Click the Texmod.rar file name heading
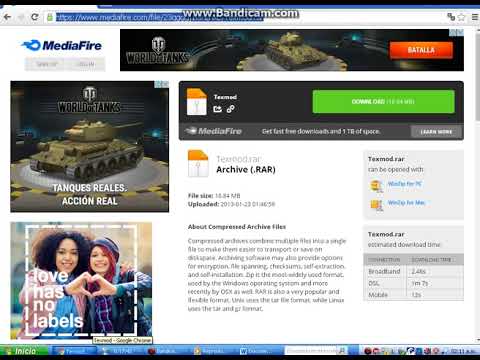Image resolution: width=480 pixels, height=360 pixels. [238, 159]
